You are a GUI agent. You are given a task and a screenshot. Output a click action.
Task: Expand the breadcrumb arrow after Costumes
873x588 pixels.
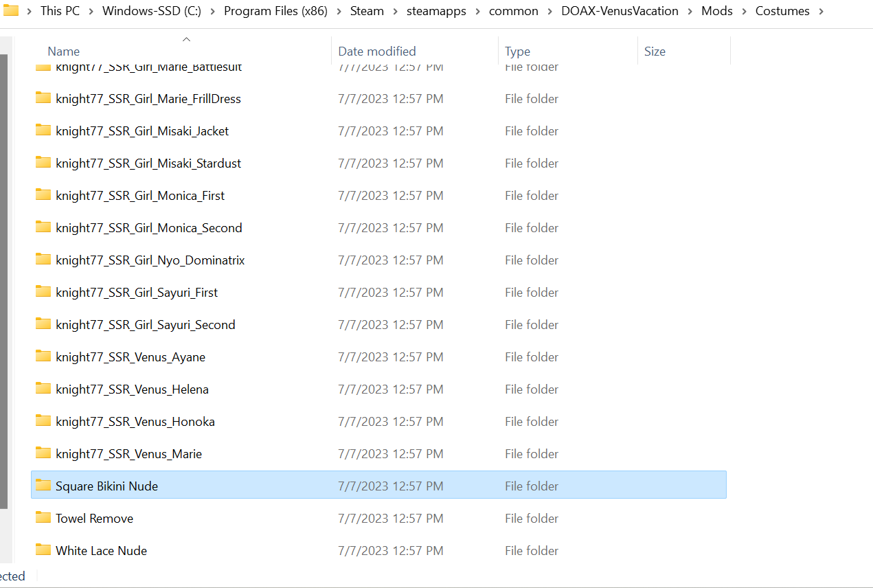point(821,11)
